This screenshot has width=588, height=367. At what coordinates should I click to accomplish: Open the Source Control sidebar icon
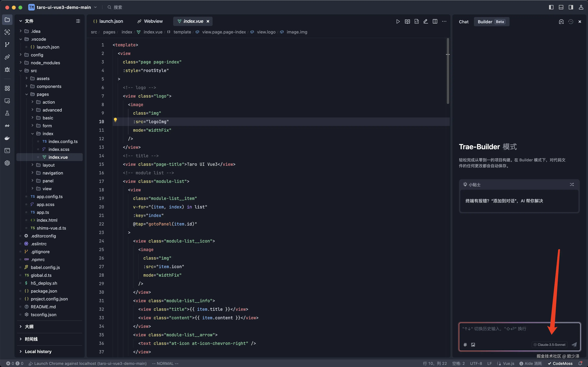point(7,45)
